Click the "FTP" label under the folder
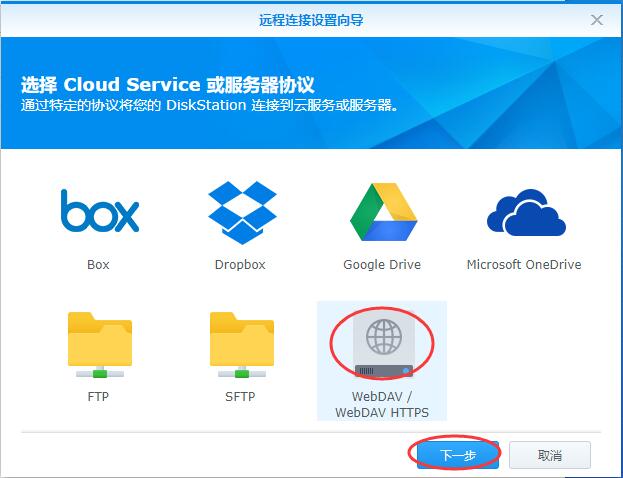623x478 pixels. click(x=98, y=397)
